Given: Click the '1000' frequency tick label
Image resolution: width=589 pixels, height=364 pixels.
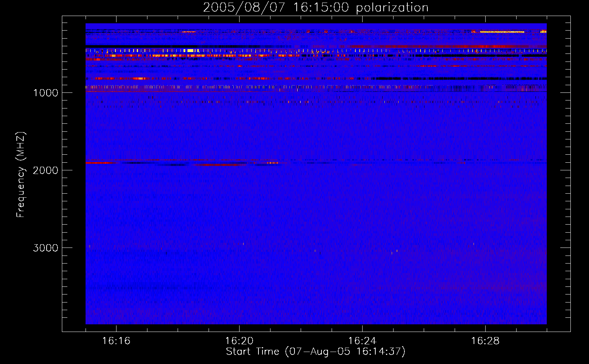Looking at the screenshot, I should [x=46, y=93].
